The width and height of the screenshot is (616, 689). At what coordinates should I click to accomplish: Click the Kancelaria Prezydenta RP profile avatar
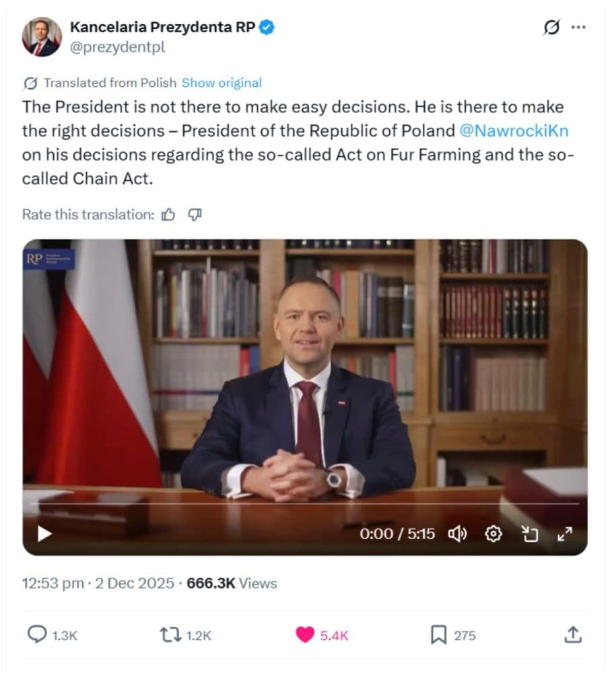click(x=42, y=36)
